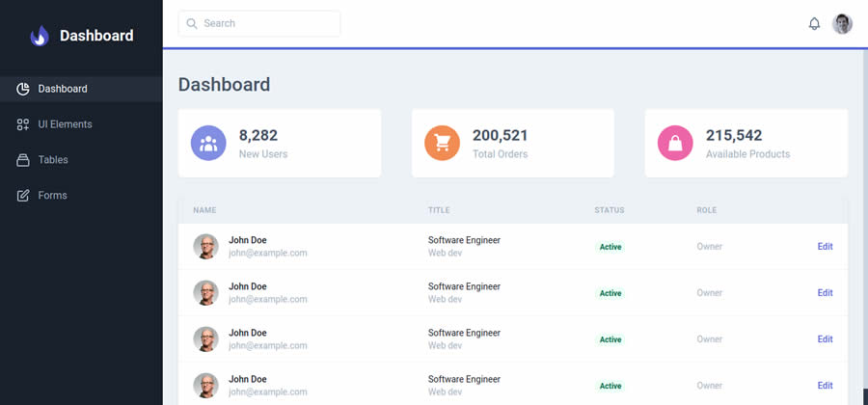
Task: Click the purple New Users icon
Action: pyautogui.click(x=209, y=143)
